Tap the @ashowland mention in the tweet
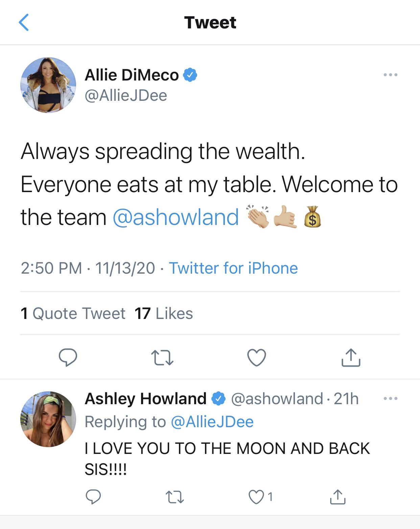Image resolution: width=420 pixels, height=529 pixels. [x=176, y=217]
